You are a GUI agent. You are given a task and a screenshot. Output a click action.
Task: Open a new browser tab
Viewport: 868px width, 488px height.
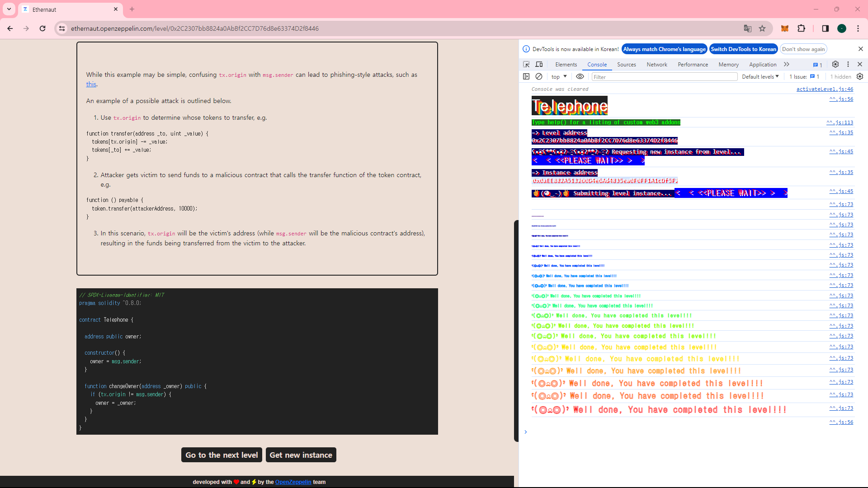coord(132,9)
